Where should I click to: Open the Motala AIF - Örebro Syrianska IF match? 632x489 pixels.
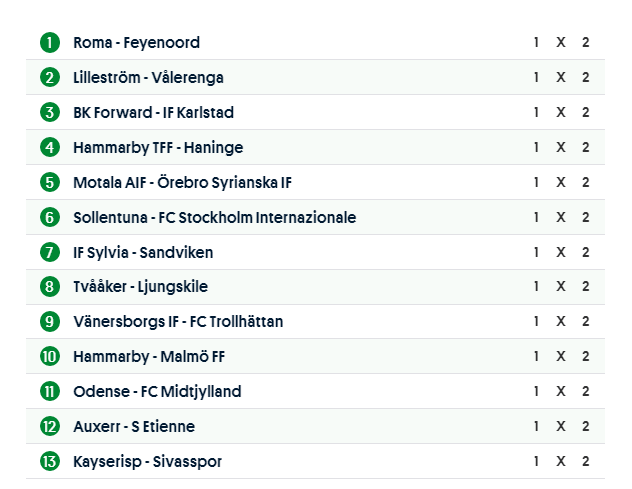182,183
